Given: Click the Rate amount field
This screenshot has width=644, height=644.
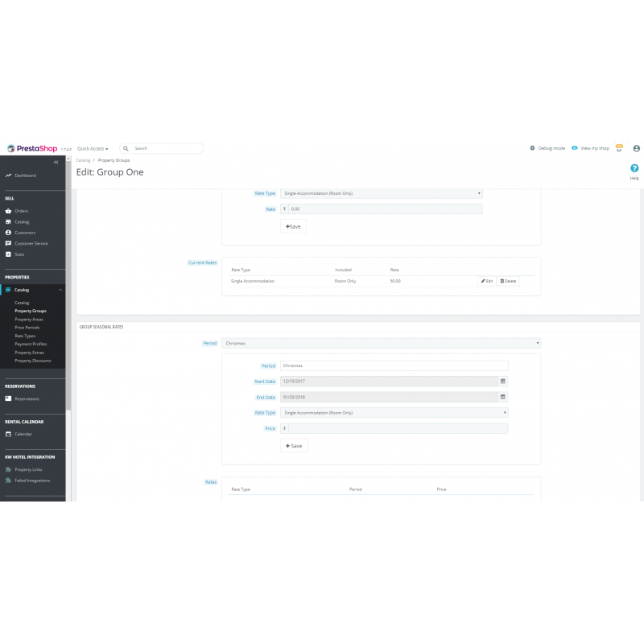Looking at the screenshot, I should [x=386, y=209].
